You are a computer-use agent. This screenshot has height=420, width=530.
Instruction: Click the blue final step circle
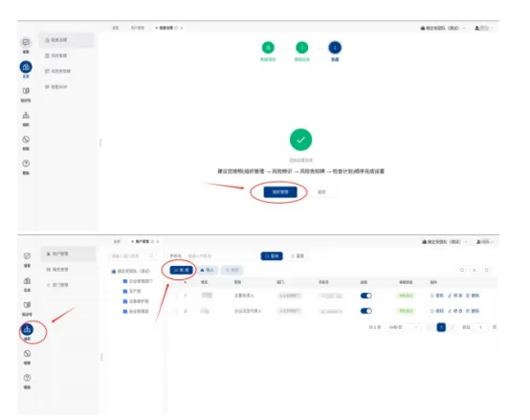(x=335, y=48)
